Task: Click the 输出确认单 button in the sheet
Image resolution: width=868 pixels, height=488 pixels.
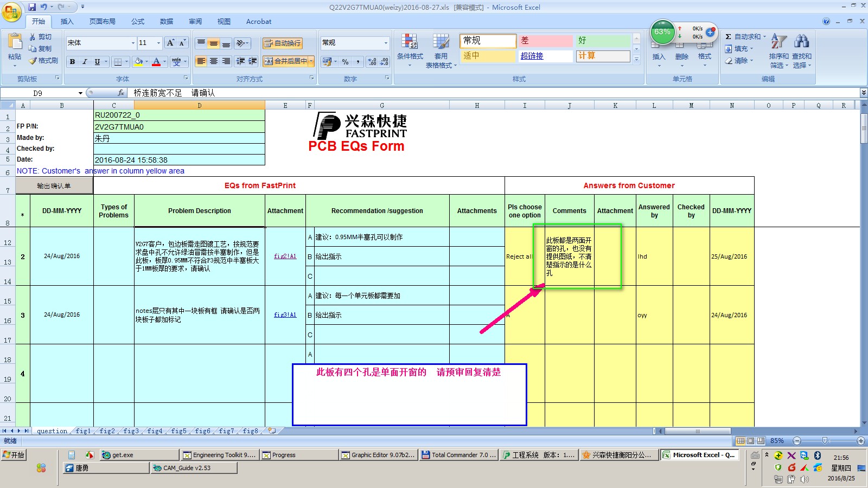Action: tap(54, 185)
